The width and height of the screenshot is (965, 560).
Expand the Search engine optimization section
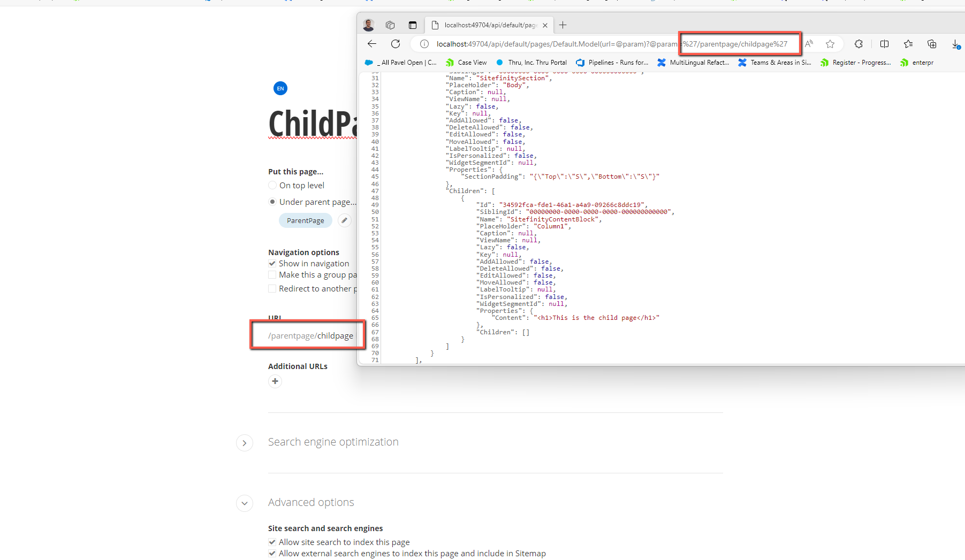click(245, 443)
